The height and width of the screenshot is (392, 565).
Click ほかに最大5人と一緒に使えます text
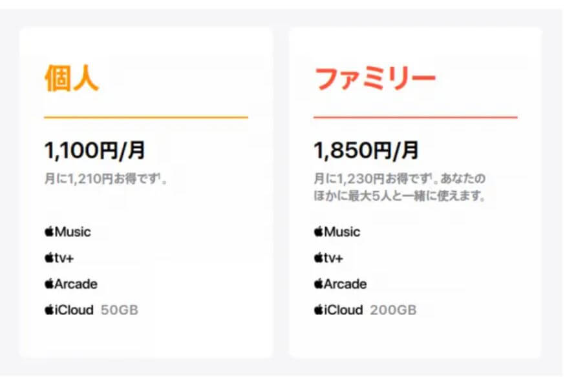click(x=400, y=196)
